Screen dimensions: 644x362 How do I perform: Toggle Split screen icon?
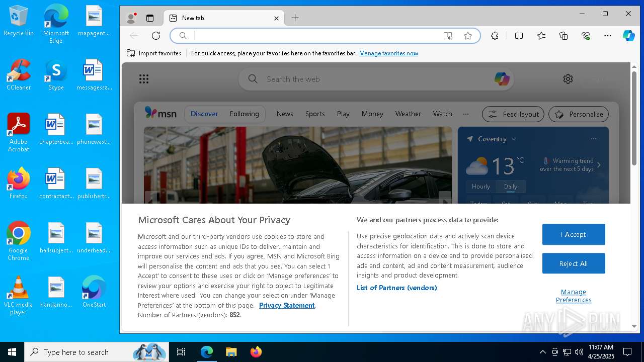point(519,36)
